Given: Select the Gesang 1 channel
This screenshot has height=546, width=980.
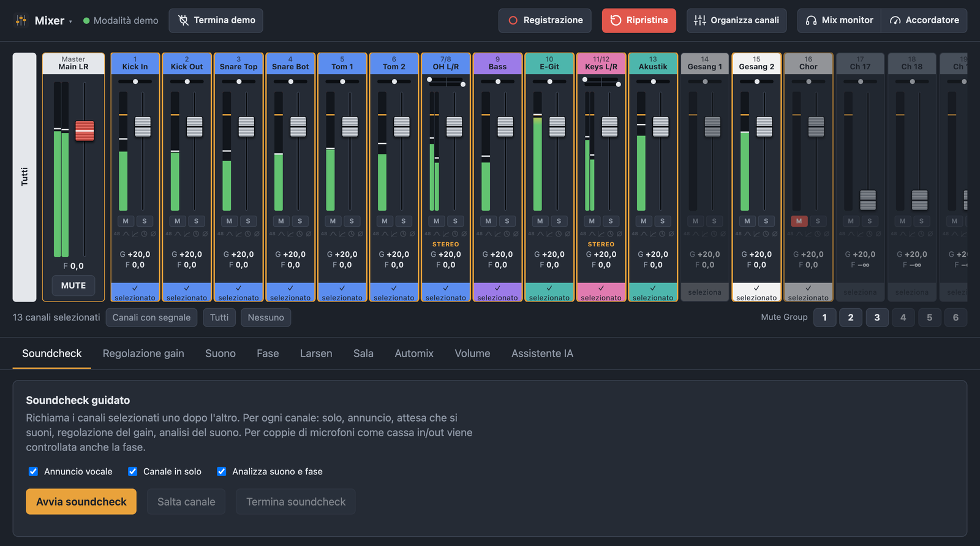Looking at the screenshot, I should [x=704, y=292].
